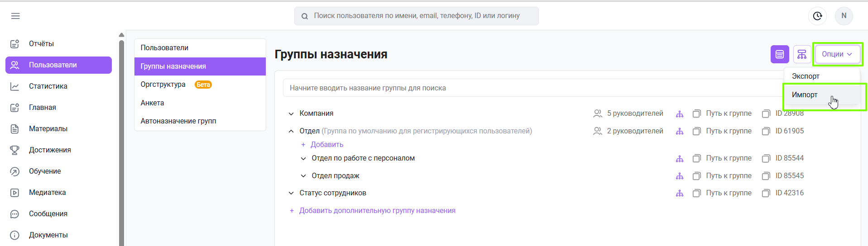Copy path icon for Отдел по работе с персоналом
The image size is (868, 246).
tap(697, 159)
